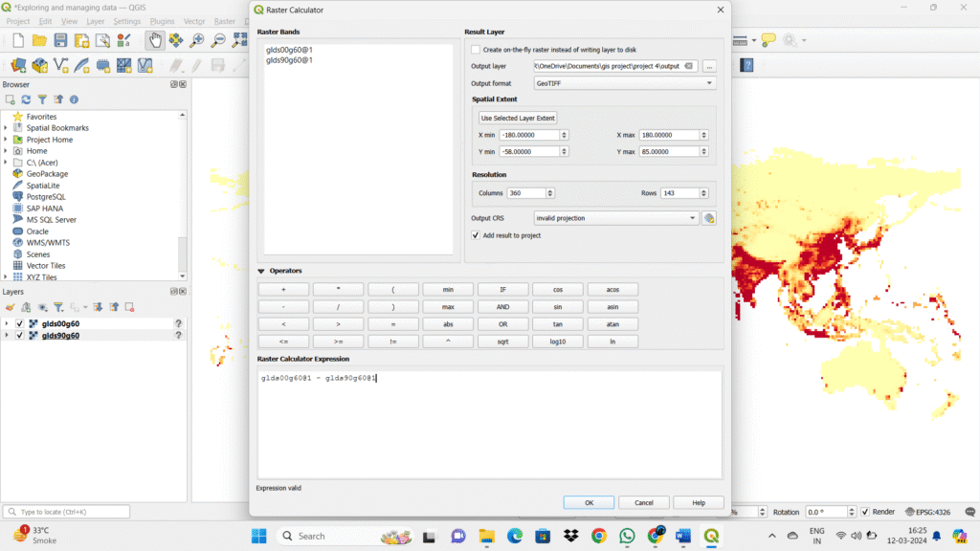Open Microsoft Word from the taskbar

click(683, 536)
